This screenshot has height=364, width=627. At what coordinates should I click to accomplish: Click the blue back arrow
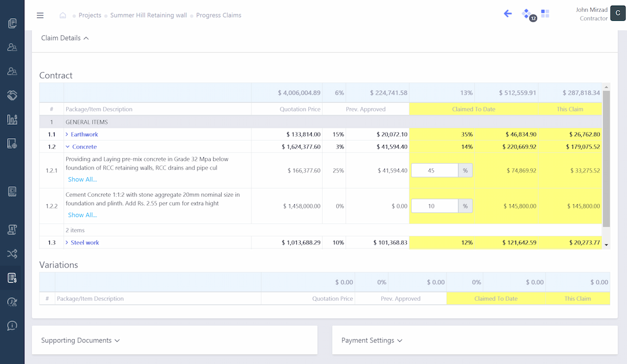pyautogui.click(x=507, y=14)
